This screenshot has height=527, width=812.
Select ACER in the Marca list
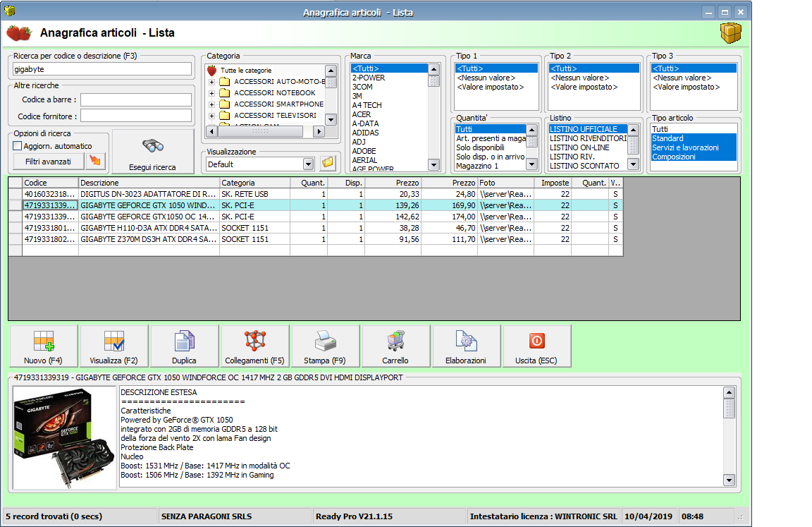tap(389, 114)
